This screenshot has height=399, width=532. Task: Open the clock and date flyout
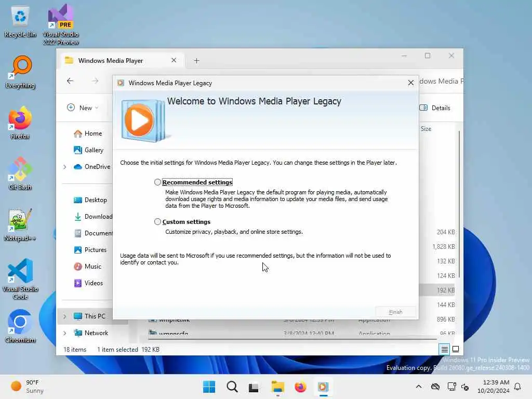[493, 387]
